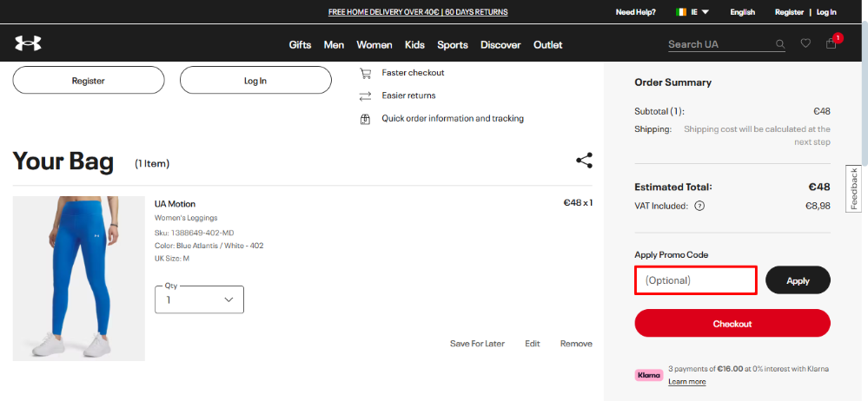This screenshot has width=868, height=401.
Task: Click the Your Bag heading
Action: click(x=63, y=161)
